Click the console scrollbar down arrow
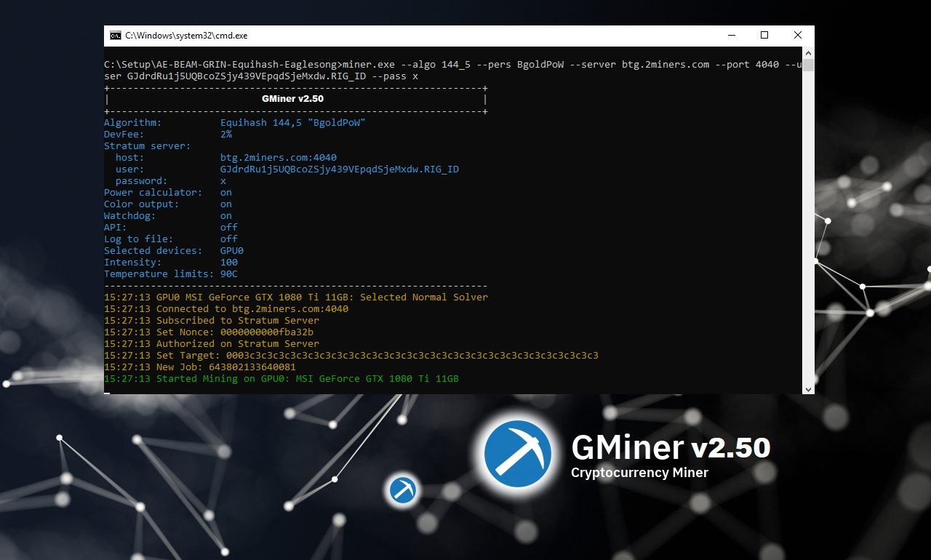 pos(807,388)
